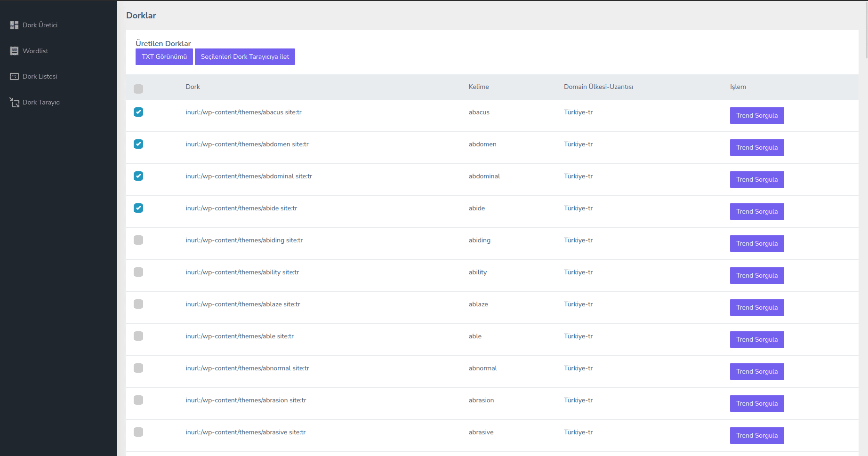Screen dimensions: 868x456
Task: Uncheck the abdominal dork checkbox
Action: click(138, 176)
